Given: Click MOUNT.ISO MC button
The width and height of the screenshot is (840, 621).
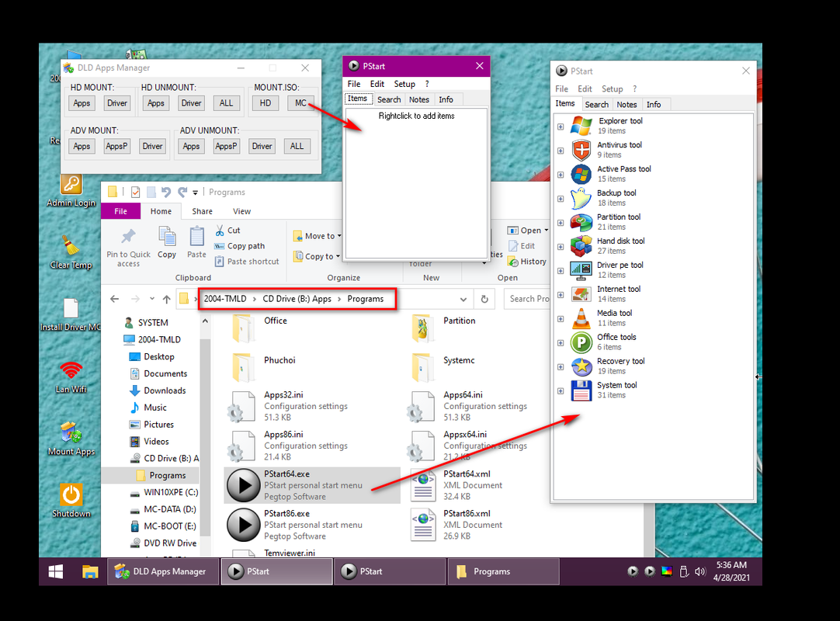Looking at the screenshot, I should pos(300,103).
